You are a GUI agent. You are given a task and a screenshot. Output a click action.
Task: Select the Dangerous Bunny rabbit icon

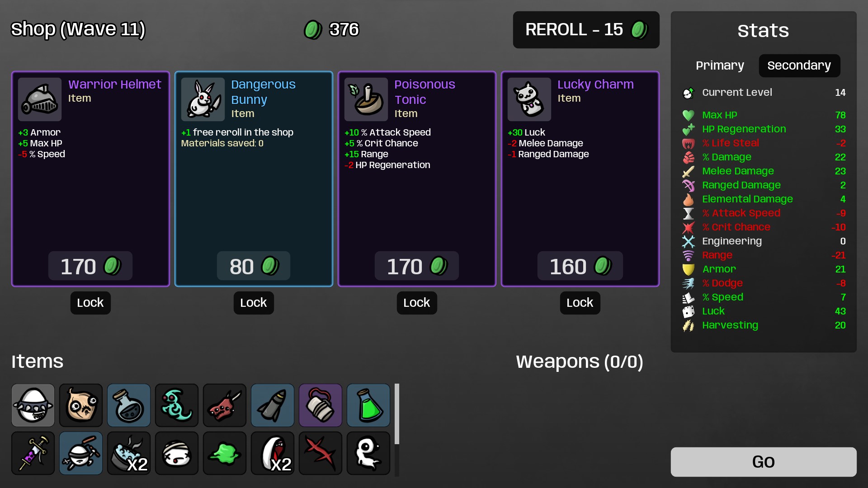(203, 99)
